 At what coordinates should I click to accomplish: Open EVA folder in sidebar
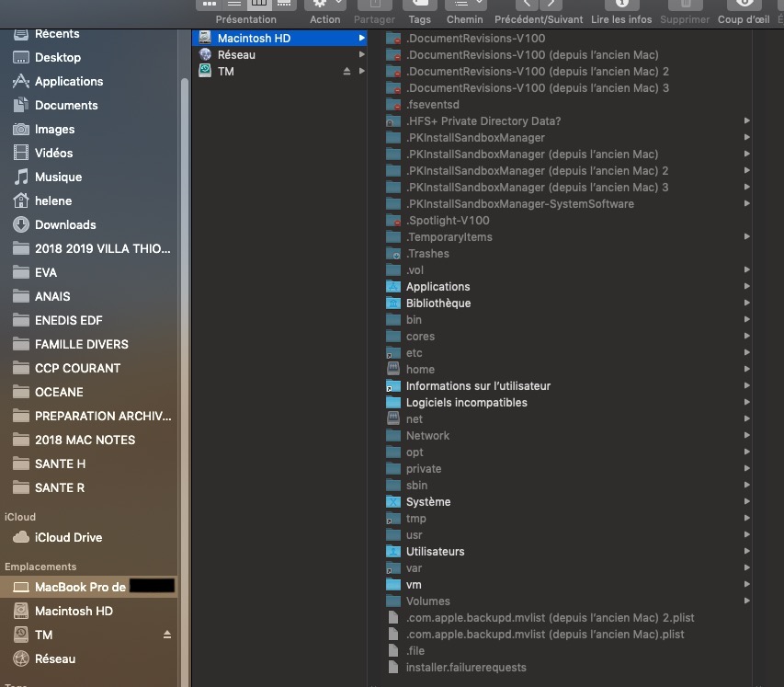coord(88,273)
